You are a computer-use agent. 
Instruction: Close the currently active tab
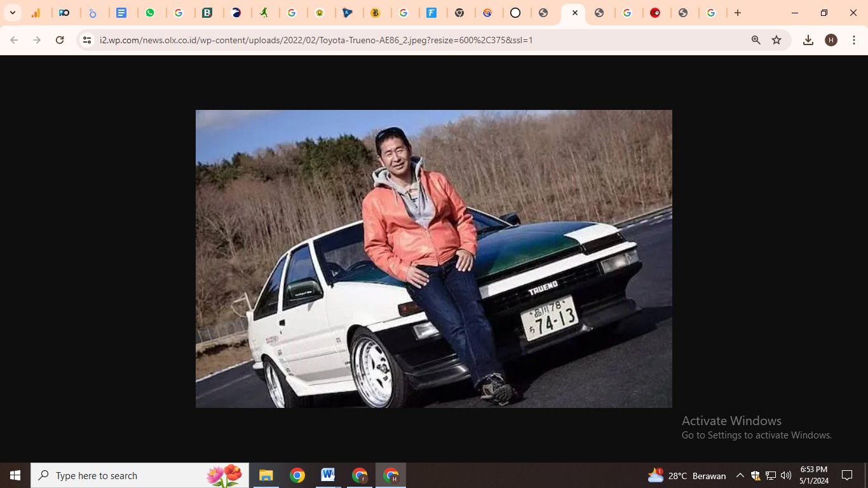point(575,13)
